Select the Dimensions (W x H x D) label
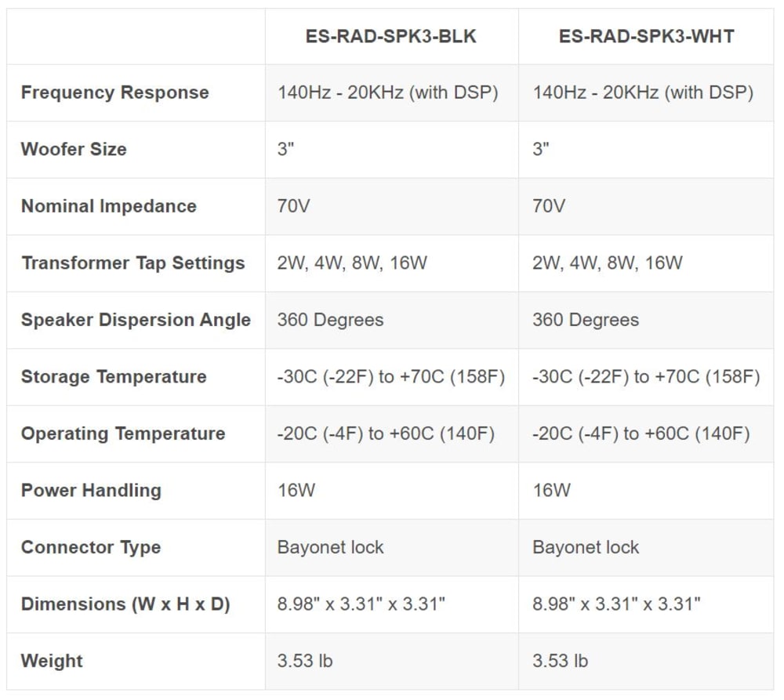This screenshot has height=700, width=784. click(125, 604)
